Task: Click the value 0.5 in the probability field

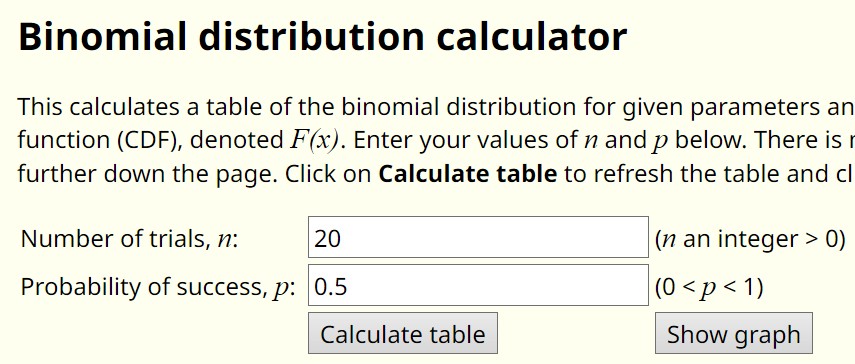Action: pyautogui.click(x=331, y=287)
